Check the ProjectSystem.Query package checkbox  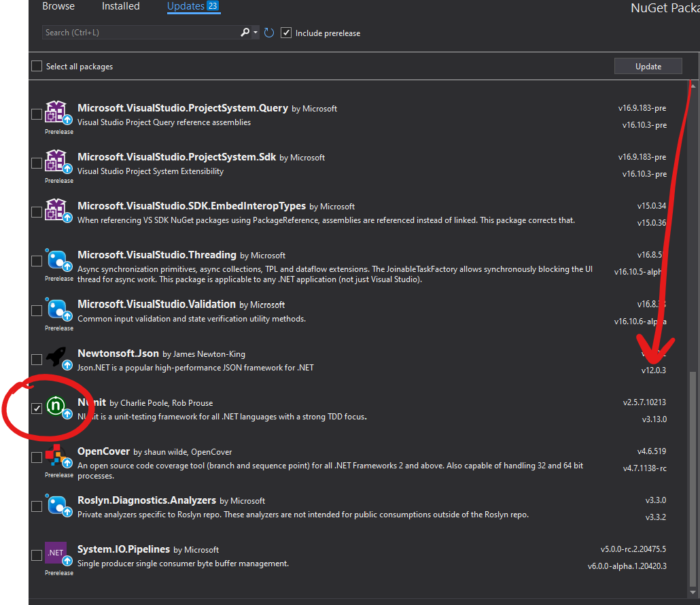[x=37, y=114]
